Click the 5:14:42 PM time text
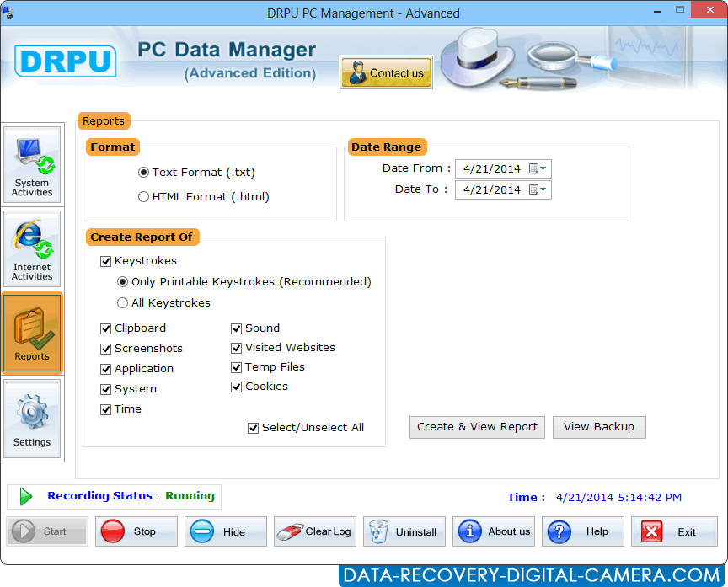Image resolution: width=728 pixels, height=587 pixels. (650, 498)
